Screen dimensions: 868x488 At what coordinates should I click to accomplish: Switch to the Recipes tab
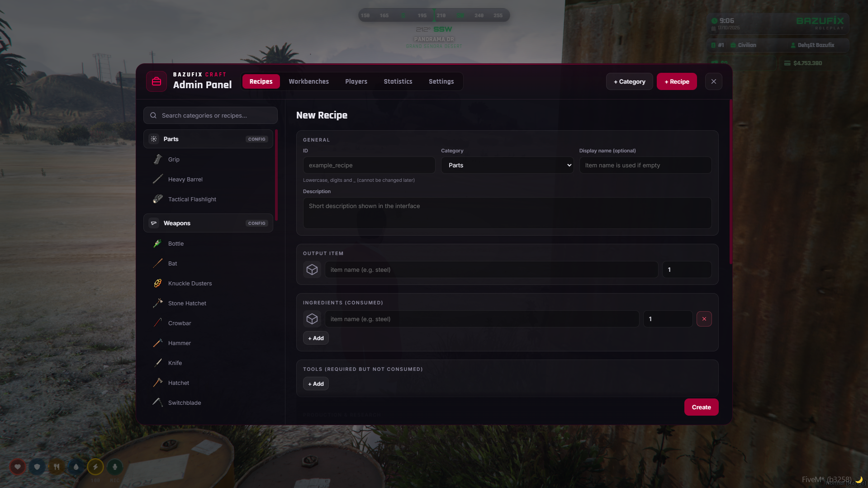(x=261, y=81)
